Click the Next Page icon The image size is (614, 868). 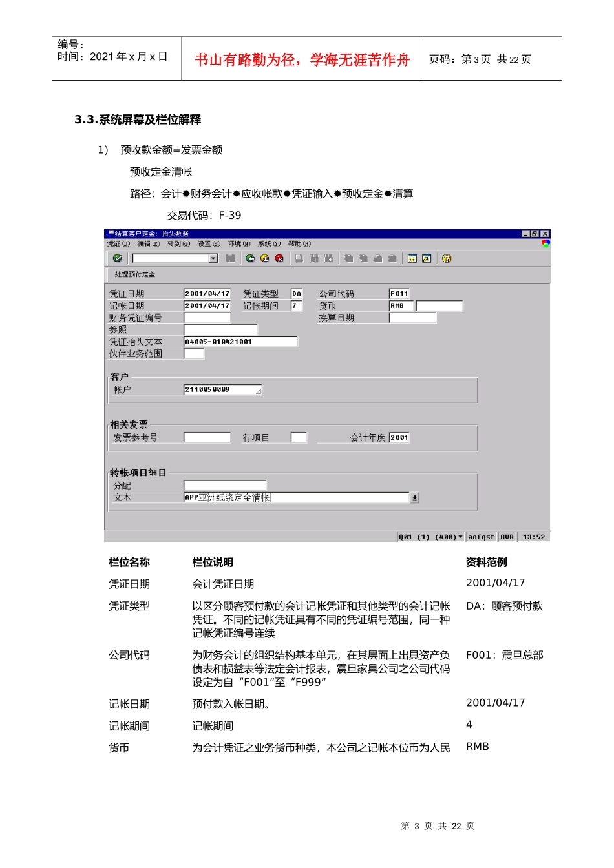coord(377,258)
